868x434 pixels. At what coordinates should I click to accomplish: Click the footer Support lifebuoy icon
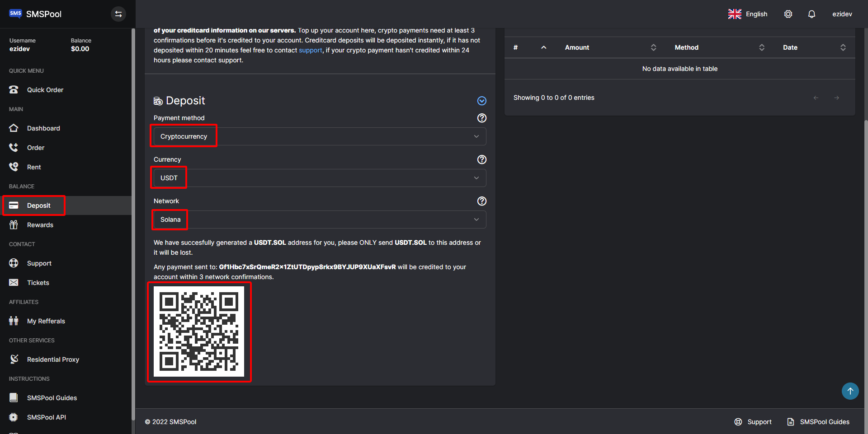pyautogui.click(x=738, y=422)
